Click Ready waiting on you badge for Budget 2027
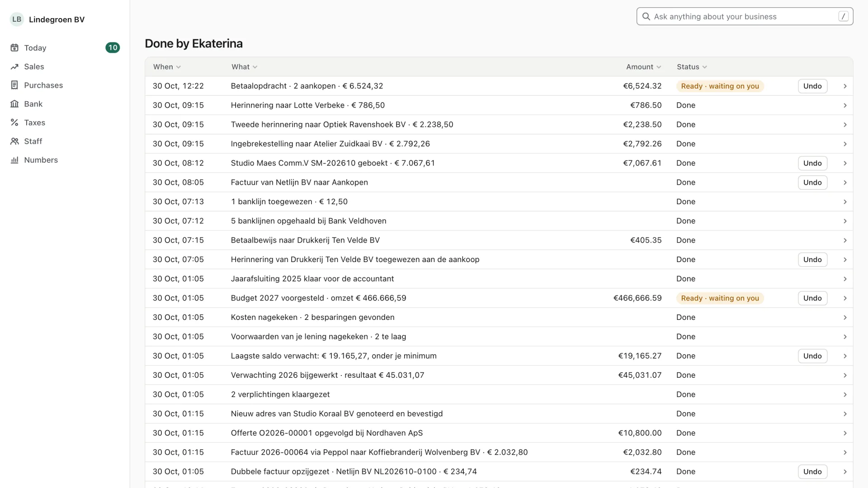This screenshot has height=488, width=868. 720,298
